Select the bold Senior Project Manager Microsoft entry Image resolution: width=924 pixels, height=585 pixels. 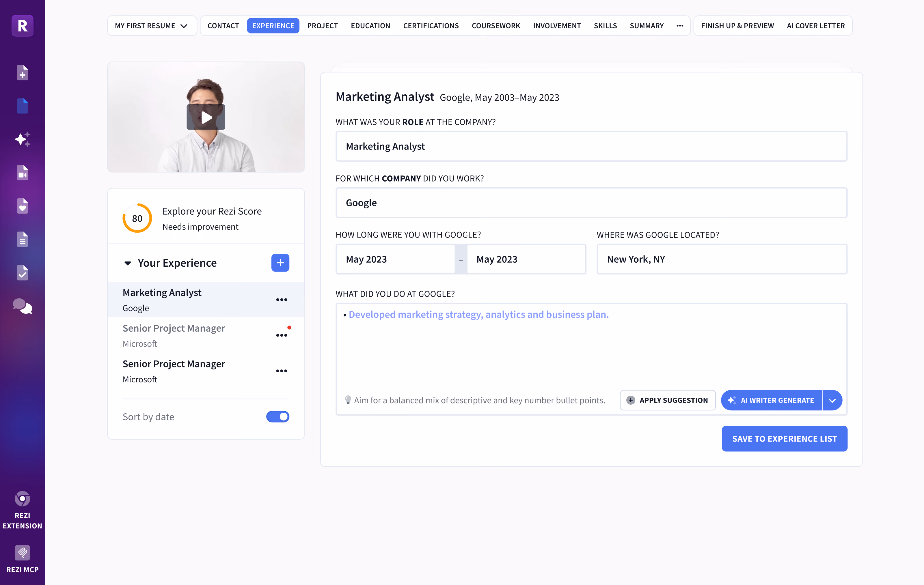pyautogui.click(x=206, y=371)
